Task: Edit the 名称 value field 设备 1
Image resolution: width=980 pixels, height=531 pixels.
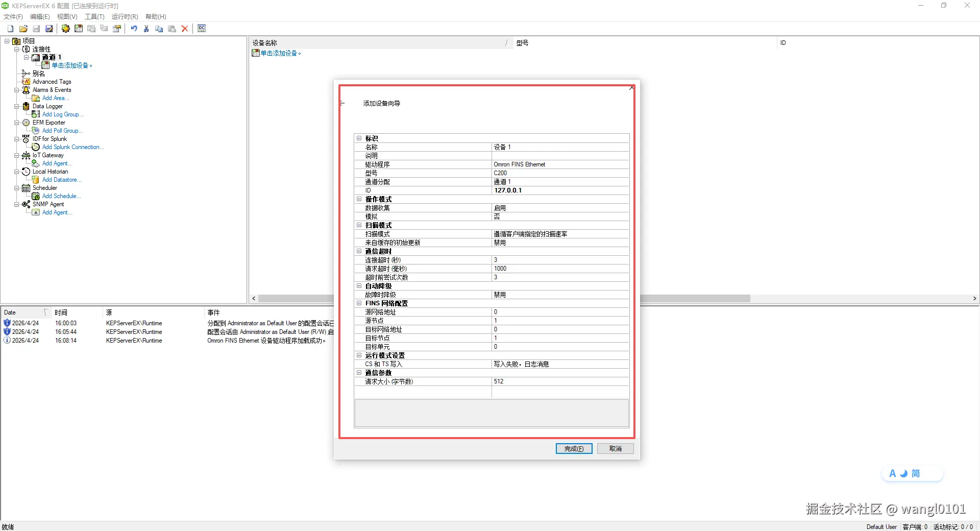Action: 560,147
